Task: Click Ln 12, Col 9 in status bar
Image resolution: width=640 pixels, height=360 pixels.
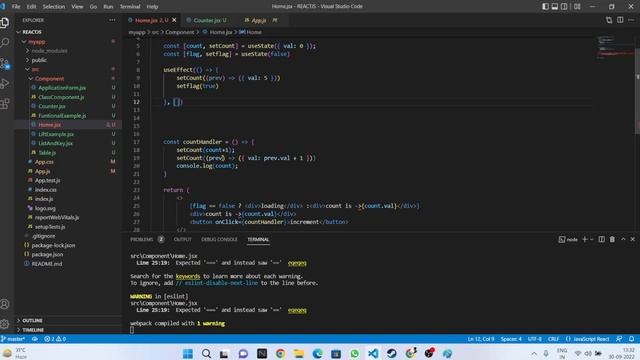Action: coord(481,339)
